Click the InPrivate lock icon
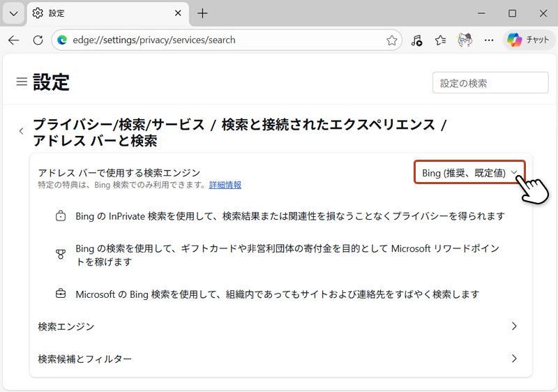558x392 pixels. click(61, 216)
